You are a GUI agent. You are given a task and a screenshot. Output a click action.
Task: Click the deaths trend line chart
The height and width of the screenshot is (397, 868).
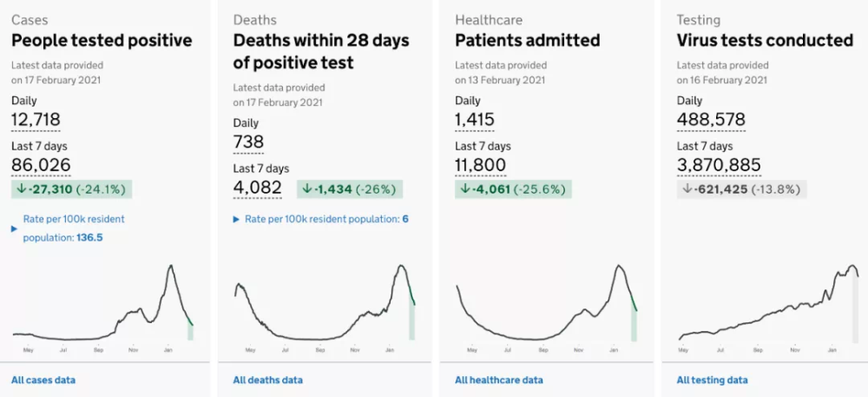coord(325,304)
